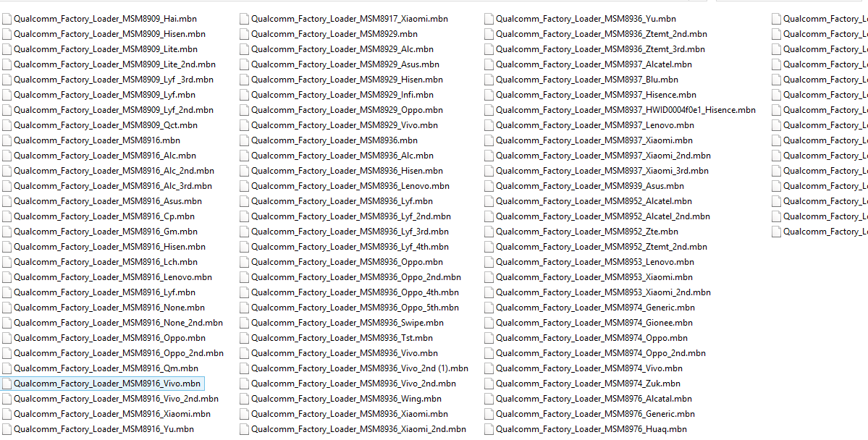This screenshot has height=440, width=868.
Task: Select file Qualcomm_Factory_Loader_MSM8916_Lch.mbn
Action: click(x=106, y=262)
